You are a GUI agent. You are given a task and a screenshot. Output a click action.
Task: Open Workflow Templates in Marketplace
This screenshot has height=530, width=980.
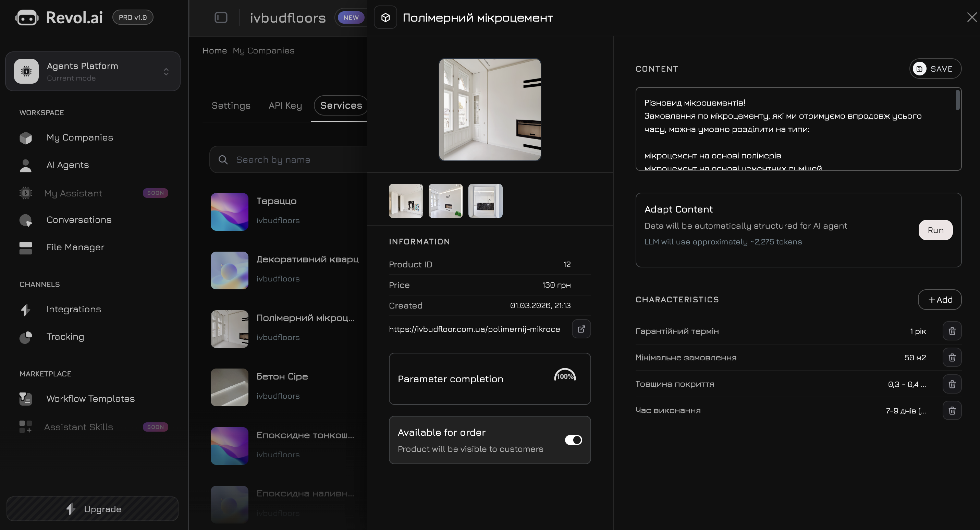click(x=90, y=399)
